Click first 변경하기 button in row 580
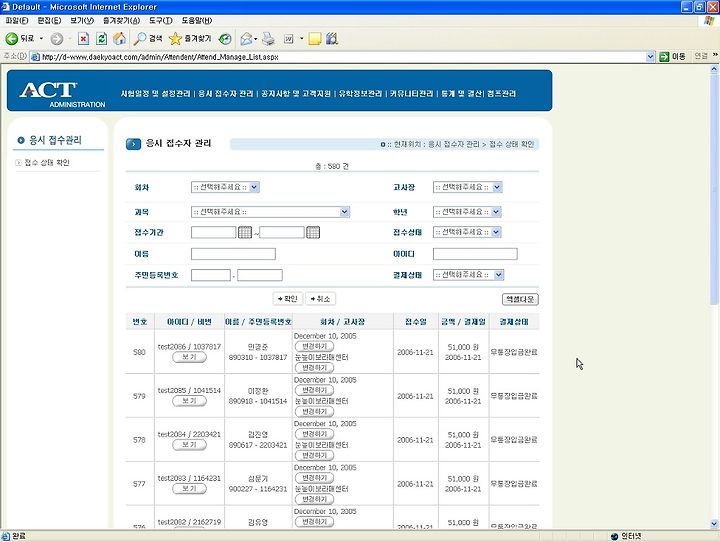This screenshot has height=542, width=720. (315, 346)
